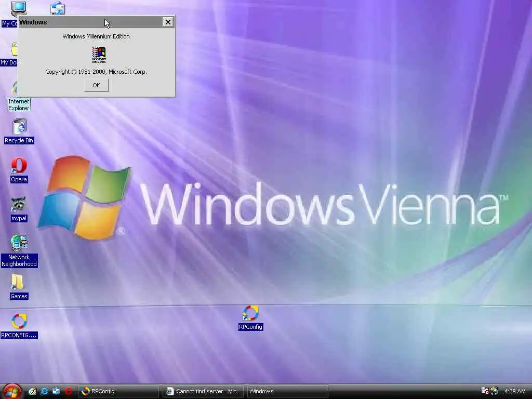
Task: Launch the first quick launch icon with pencil
Action: click(33, 391)
